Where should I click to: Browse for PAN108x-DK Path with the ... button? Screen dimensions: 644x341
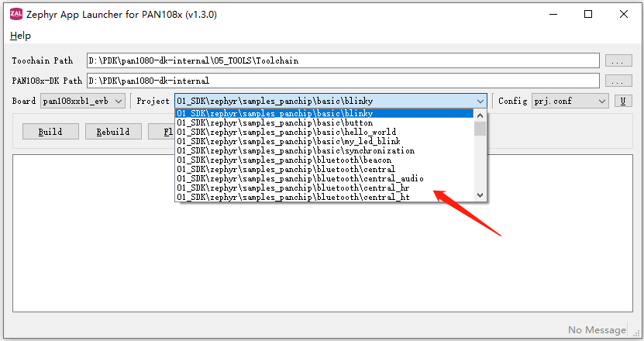click(x=618, y=81)
